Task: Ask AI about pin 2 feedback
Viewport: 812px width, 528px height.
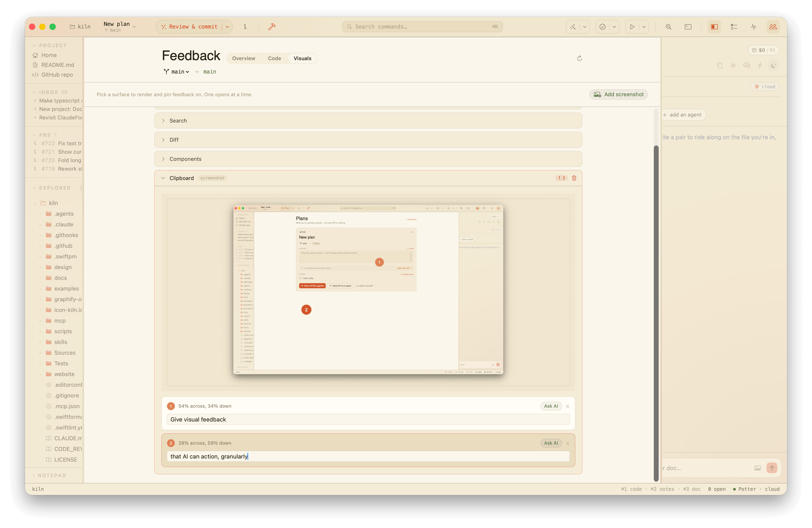Action: tap(551, 443)
